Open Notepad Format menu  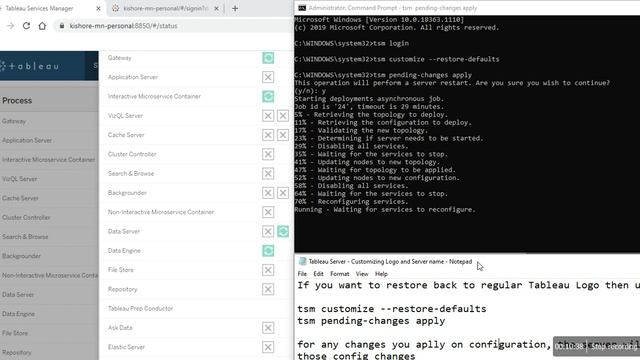[340, 274]
